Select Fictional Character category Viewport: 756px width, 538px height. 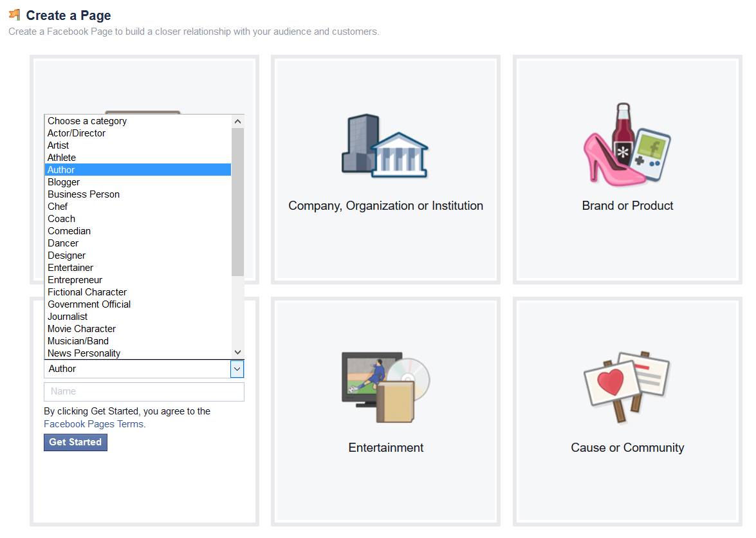(x=138, y=292)
